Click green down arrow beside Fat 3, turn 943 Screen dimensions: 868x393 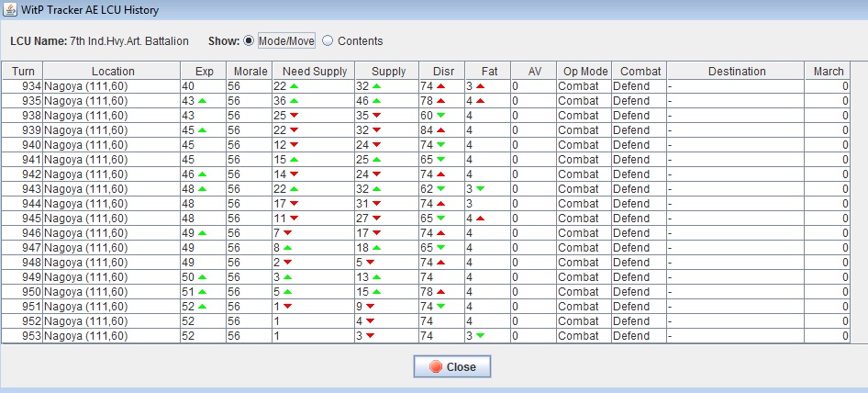coord(480,189)
